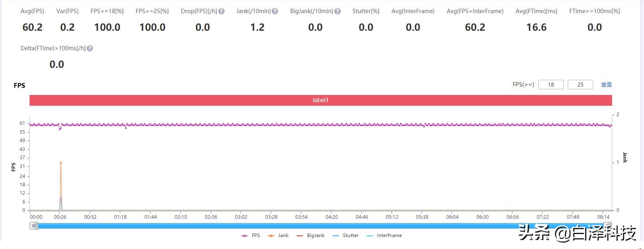Click the FPS chart title
The width and height of the screenshot is (644, 249).
click(19, 85)
